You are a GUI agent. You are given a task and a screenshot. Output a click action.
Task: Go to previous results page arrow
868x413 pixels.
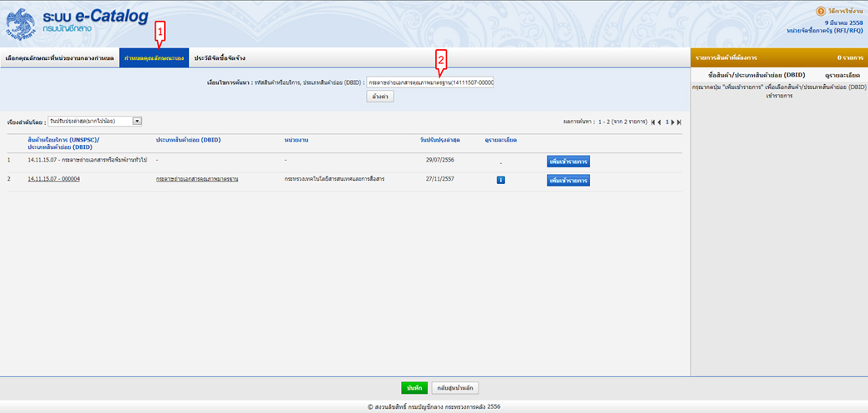(x=660, y=122)
